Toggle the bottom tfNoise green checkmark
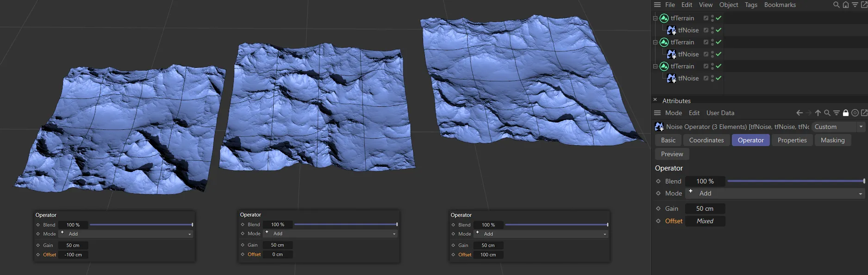This screenshot has height=275, width=868. 718,78
